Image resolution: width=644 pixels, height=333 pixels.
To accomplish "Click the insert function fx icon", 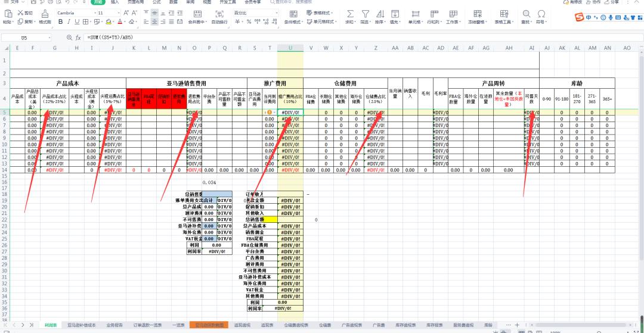I will click(78, 37).
